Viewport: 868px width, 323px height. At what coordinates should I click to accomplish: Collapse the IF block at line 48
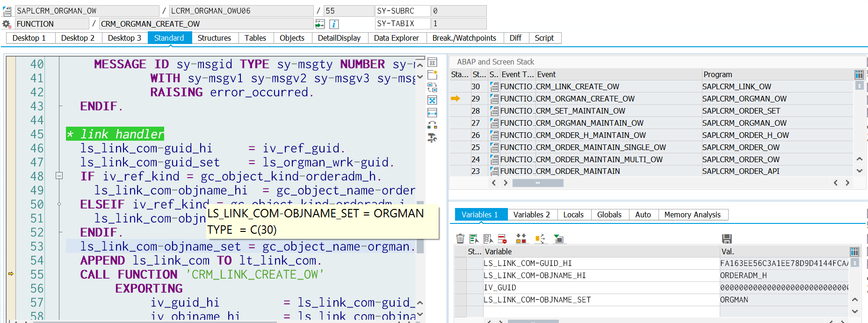(x=59, y=176)
